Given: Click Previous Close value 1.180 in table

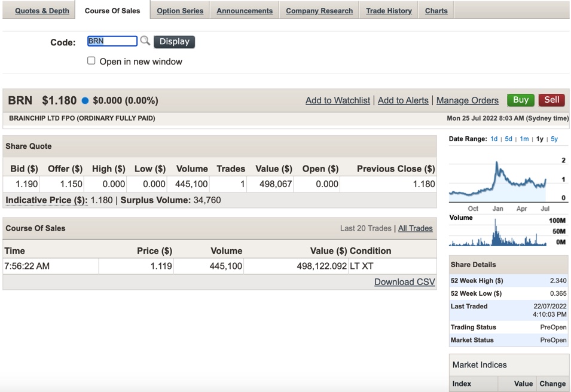Looking at the screenshot, I should 423,184.
